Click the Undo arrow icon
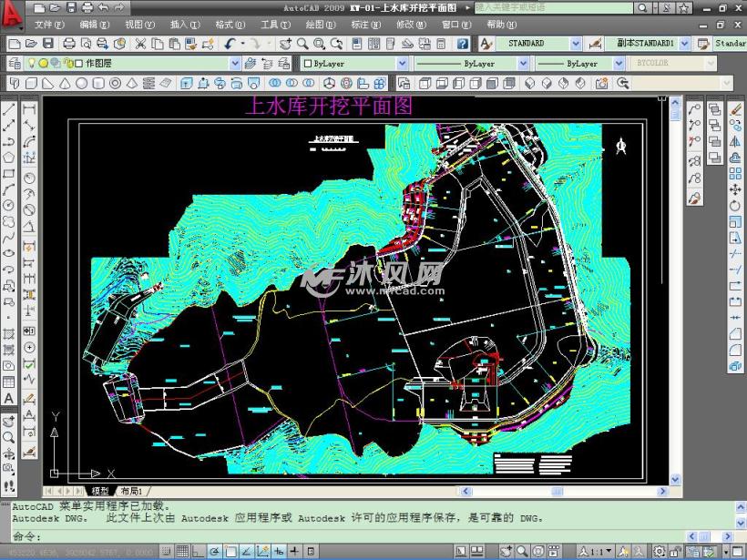Viewport: 747px width, 560px height. [x=229, y=43]
